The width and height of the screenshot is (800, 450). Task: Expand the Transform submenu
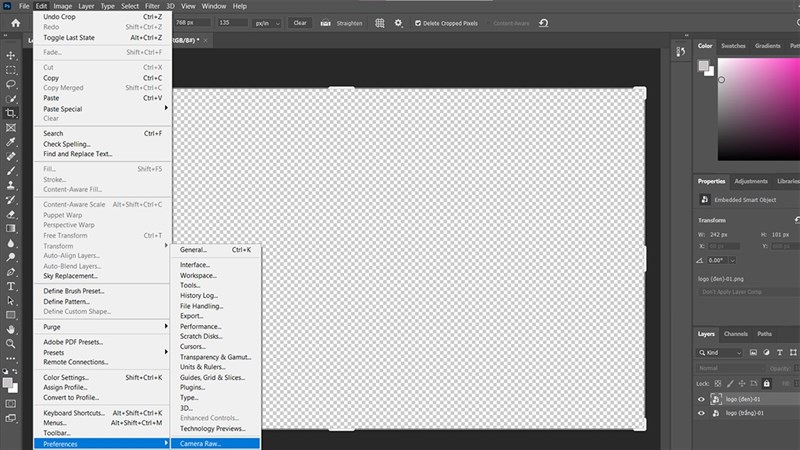(103, 246)
